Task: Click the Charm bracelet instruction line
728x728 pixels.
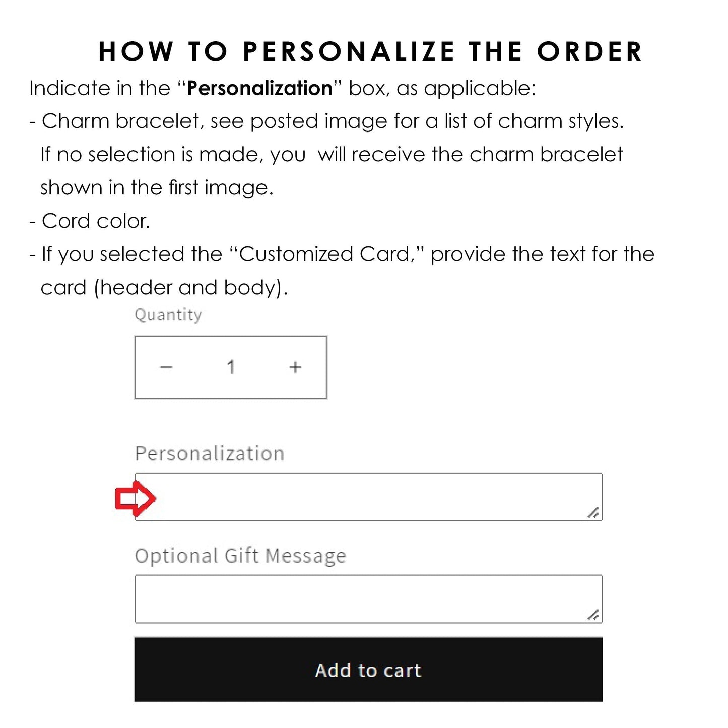Action: [x=326, y=121]
